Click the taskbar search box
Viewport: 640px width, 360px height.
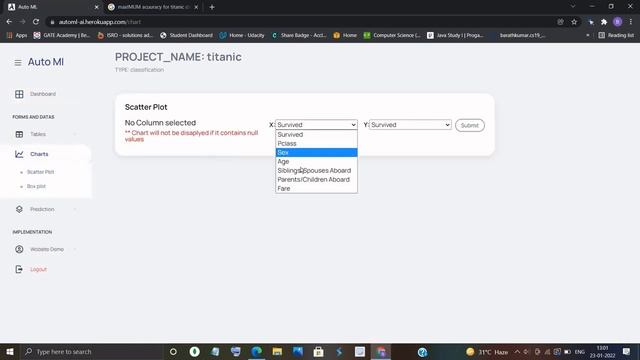[92, 351]
